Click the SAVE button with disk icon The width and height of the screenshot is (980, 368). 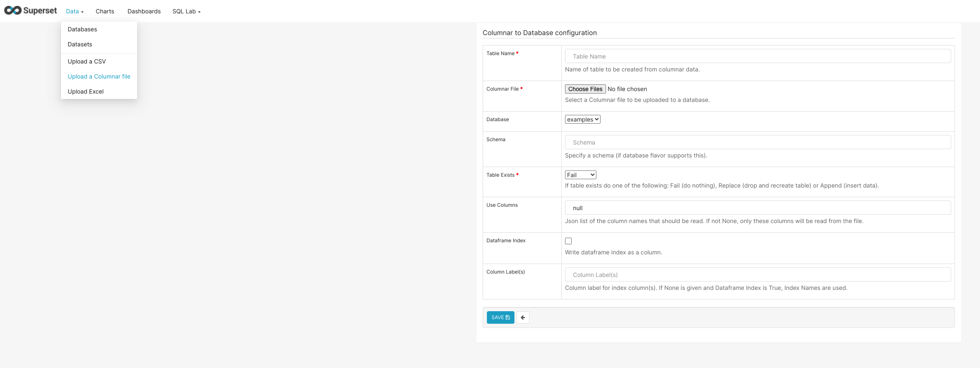click(x=501, y=317)
